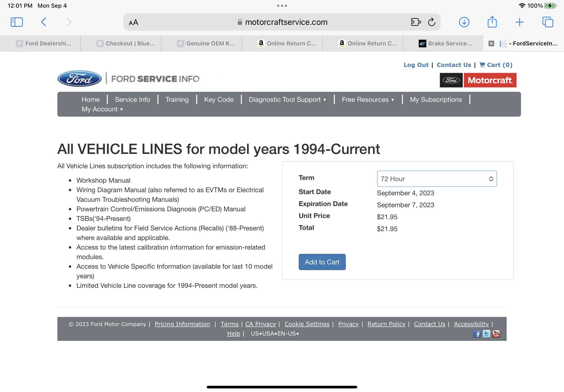The height and width of the screenshot is (392, 564).
Task: Open My Subscriptions
Action: pos(436,99)
